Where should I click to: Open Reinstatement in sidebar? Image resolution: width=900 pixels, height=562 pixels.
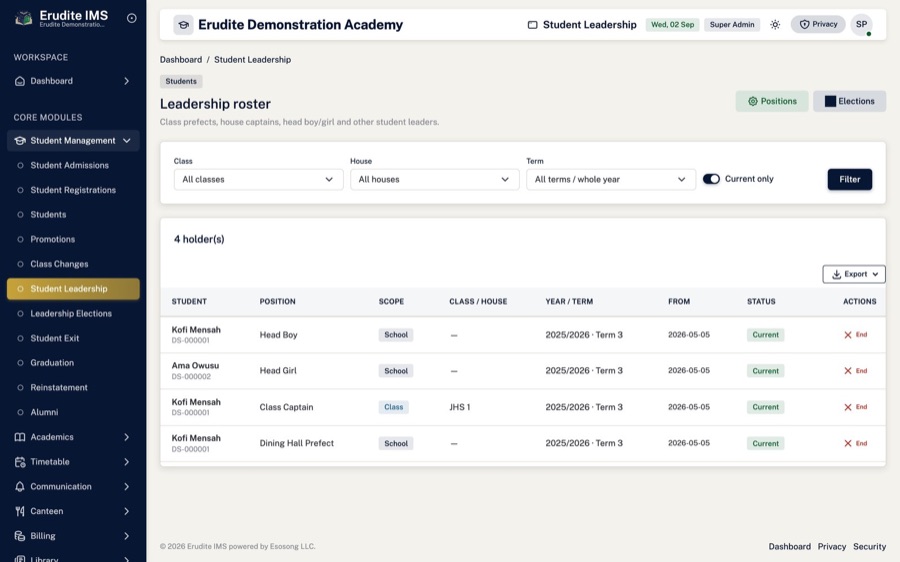click(x=73, y=387)
